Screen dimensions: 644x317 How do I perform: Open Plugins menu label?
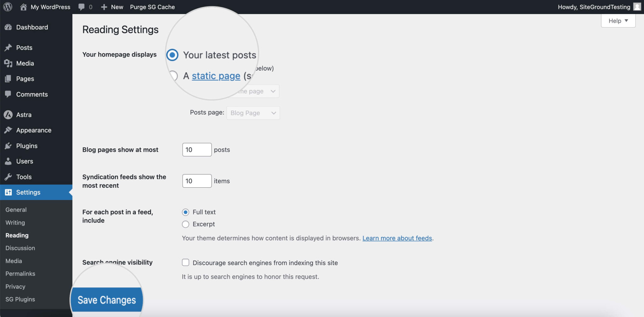coord(27,146)
